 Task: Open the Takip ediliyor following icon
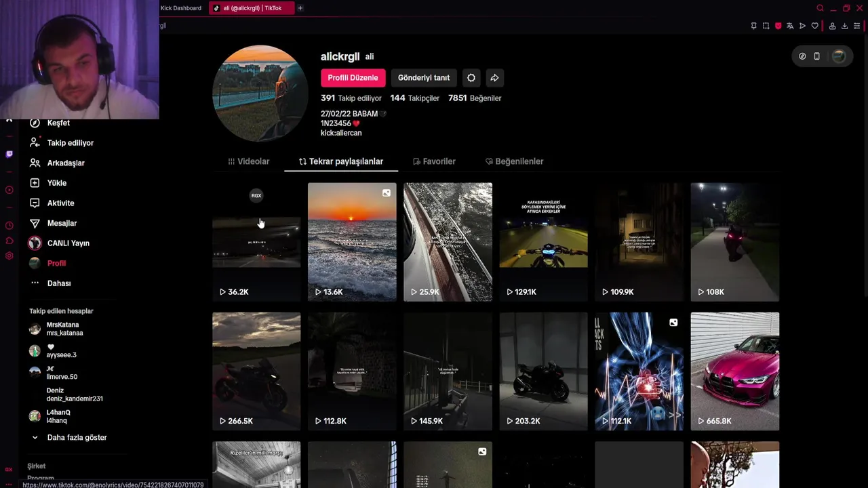click(x=35, y=143)
